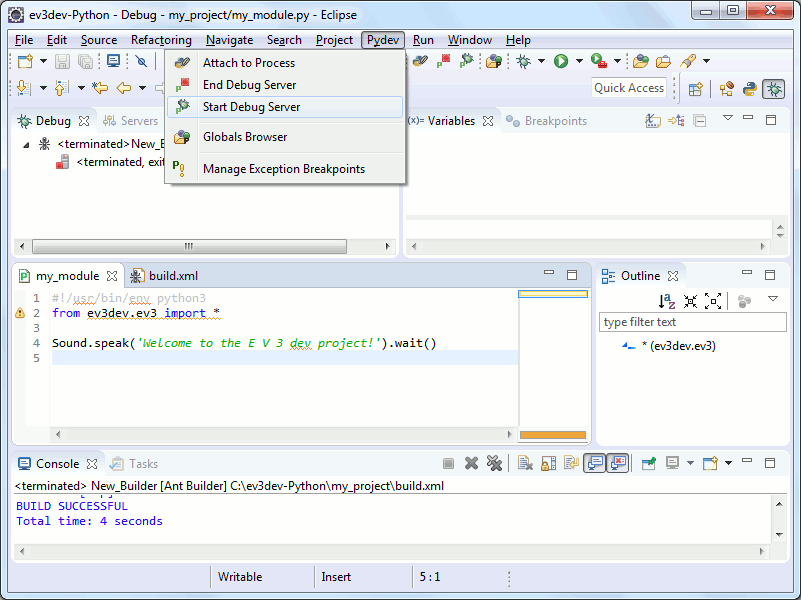Screen dimensions: 801x600
Task: Click the Open Perspective icon
Action: [695, 89]
